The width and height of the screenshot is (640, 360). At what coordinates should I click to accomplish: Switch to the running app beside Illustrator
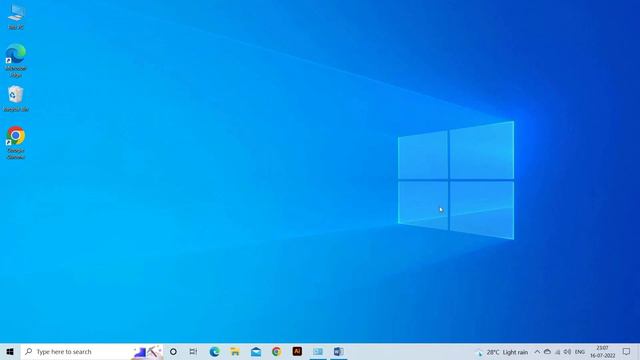318,351
